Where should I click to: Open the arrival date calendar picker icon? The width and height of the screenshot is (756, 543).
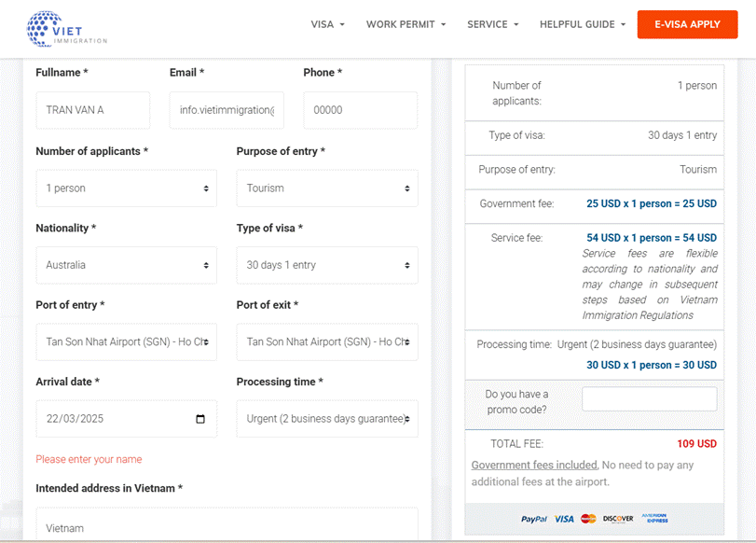pyautogui.click(x=200, y=419)
